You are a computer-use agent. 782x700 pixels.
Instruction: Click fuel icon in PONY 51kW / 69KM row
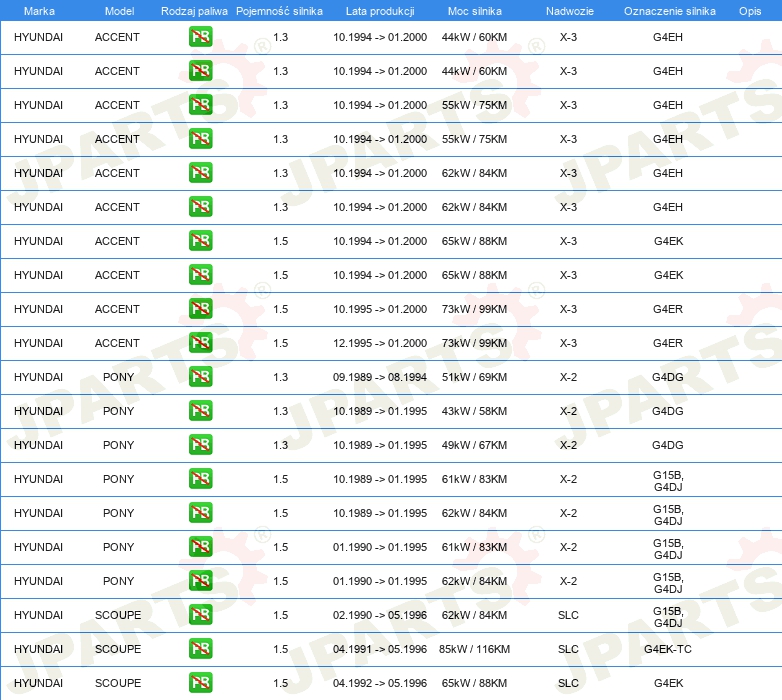pyautogui.click(x=200, y=376)
